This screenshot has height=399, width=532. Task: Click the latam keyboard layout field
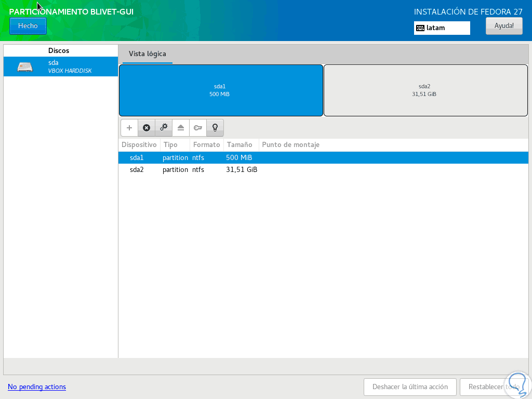(x=442, y=28)
